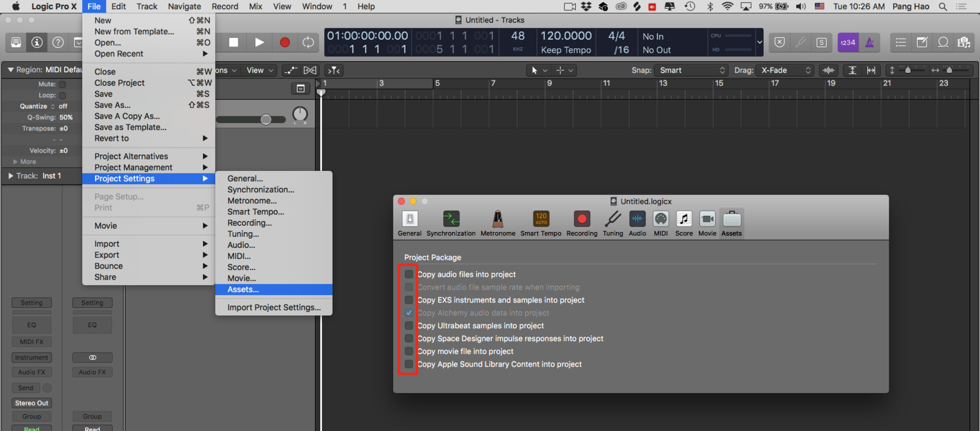Open the Loop Browser button
Image resolution: width=980 pixels, height=431 pixels.
[943, 42]
